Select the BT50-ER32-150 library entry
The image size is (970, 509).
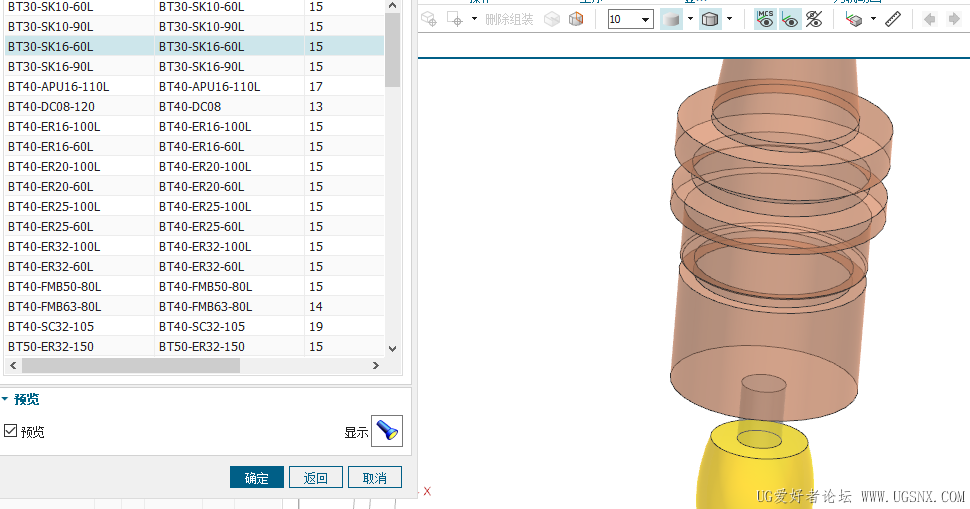coord(80,347)
